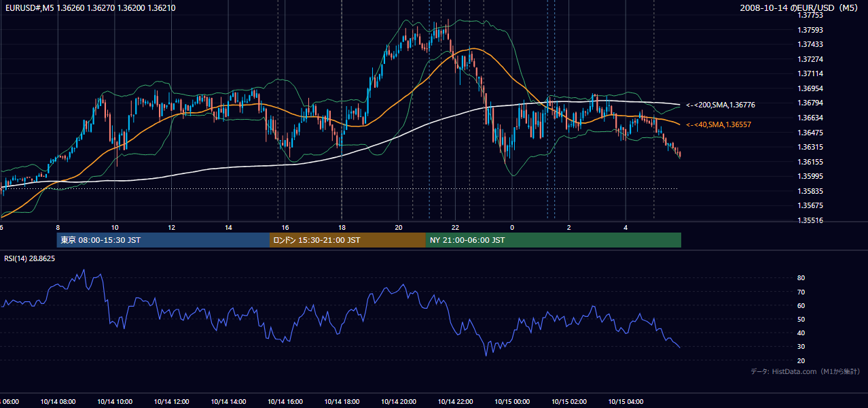The image size is (868, 408).
Task: Click the hour 0 tick on price chart axis
Action: 512,228
